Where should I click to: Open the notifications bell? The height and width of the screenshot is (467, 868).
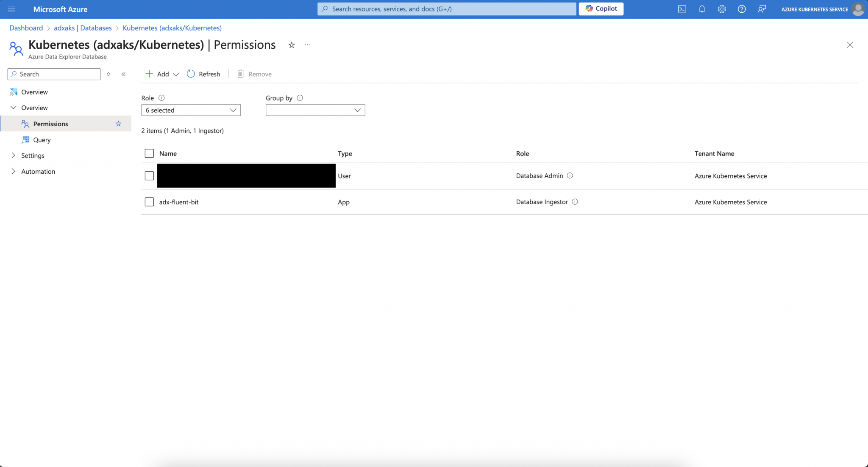pos(702,9)
